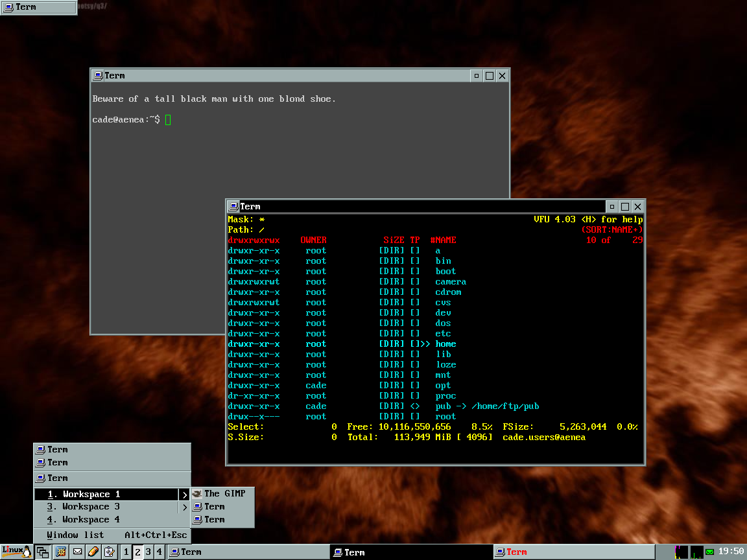Select the 'loze' directory row in VFU

point(436,365)
